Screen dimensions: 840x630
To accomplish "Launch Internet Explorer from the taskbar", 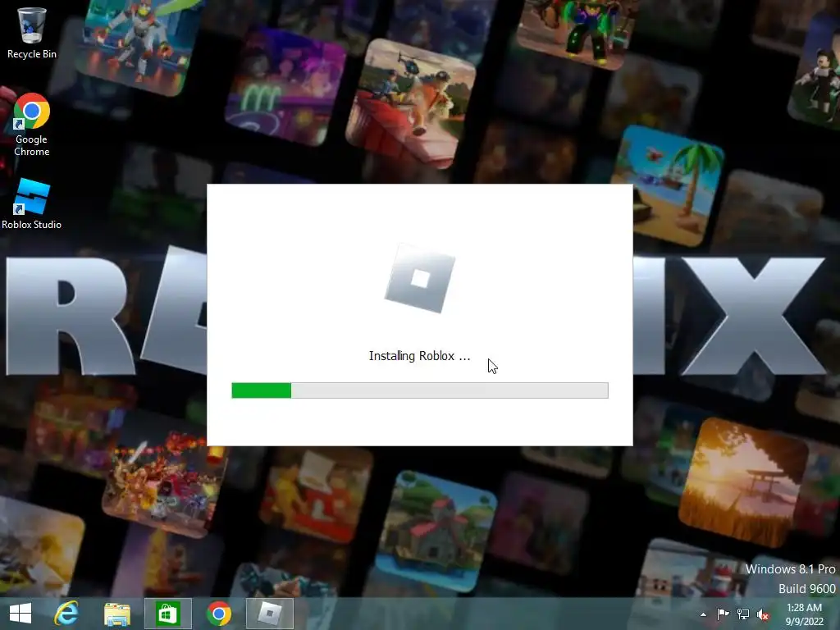I will coord(66,614).
